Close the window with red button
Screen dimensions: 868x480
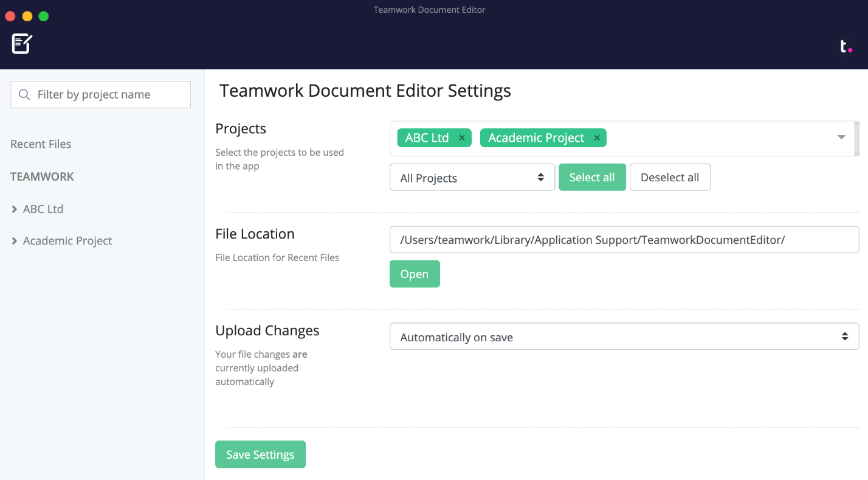(x=10, y=16)
